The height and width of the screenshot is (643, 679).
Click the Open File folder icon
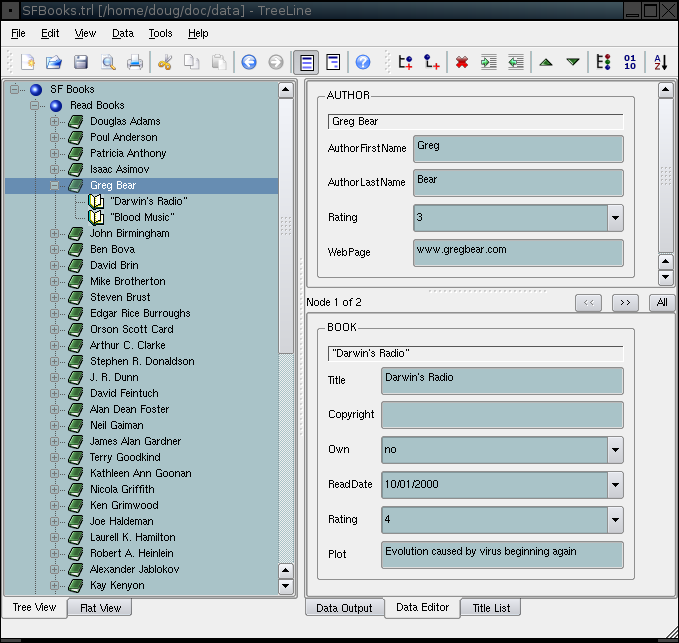(x=54, y=62)
